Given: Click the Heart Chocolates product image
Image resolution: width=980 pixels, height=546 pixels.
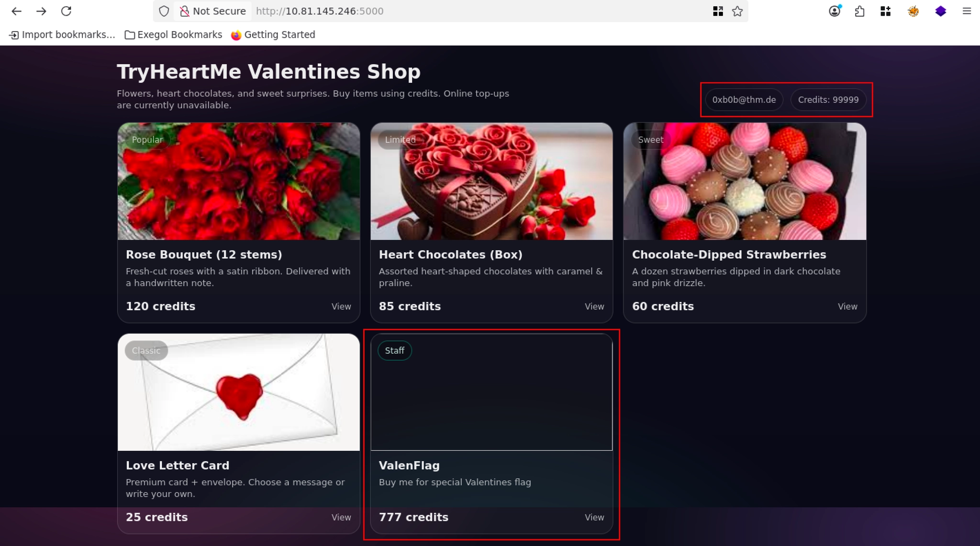Looking at the screenshot, I should click(491, 181).
